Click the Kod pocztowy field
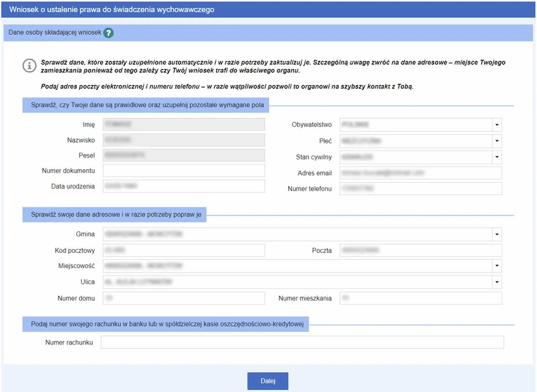The width and height of the screenshot is (537, 392). (183, 250)
